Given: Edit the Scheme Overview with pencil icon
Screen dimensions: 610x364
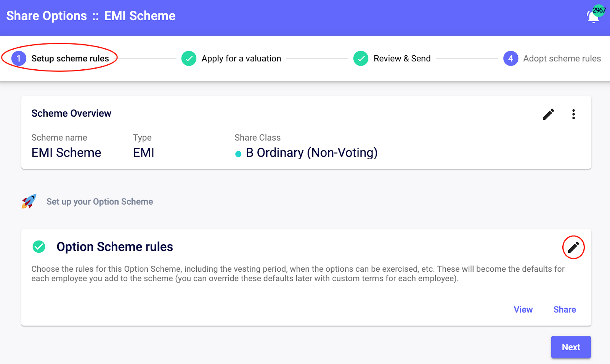Looking at the screenshot, I should pos(548,114).
